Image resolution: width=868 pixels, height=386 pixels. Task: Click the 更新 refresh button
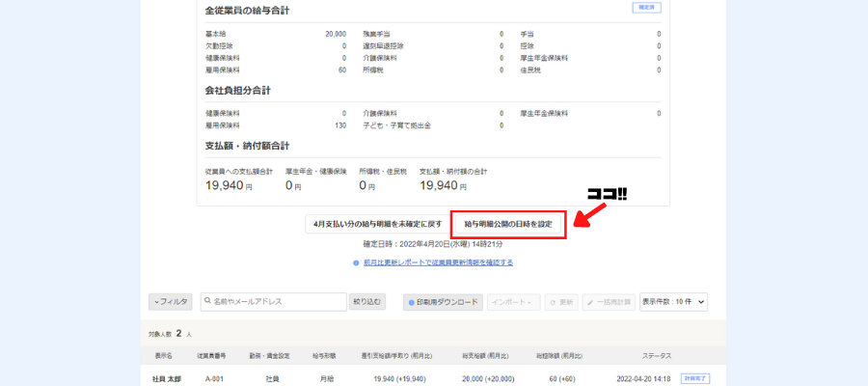click(x=561, y=302)
